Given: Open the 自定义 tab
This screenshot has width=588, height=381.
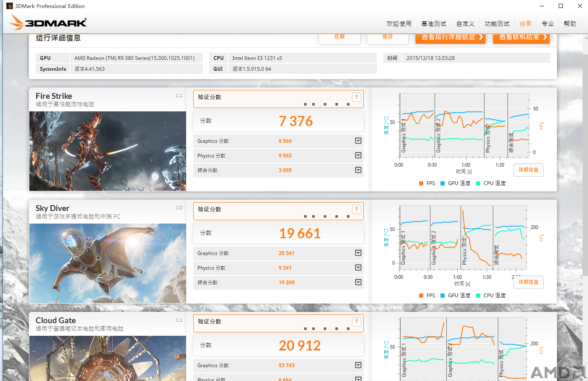Looking at the screenshot, I should coord(466,24).
